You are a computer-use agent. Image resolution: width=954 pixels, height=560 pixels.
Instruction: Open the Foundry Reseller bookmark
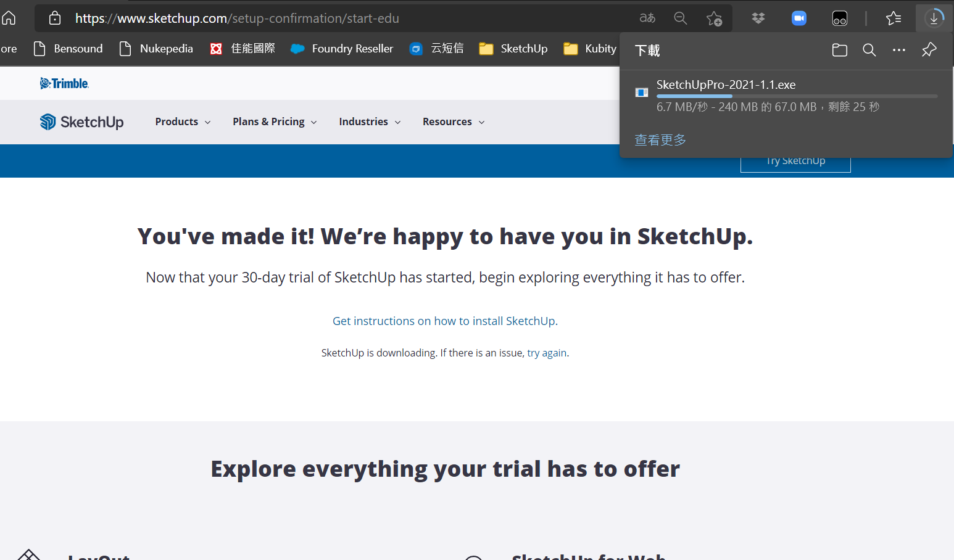coord(342,49)
